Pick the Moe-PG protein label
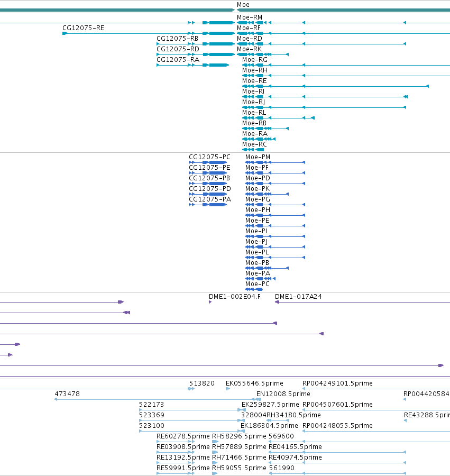450x476 pixels. [x=258, y=199]
